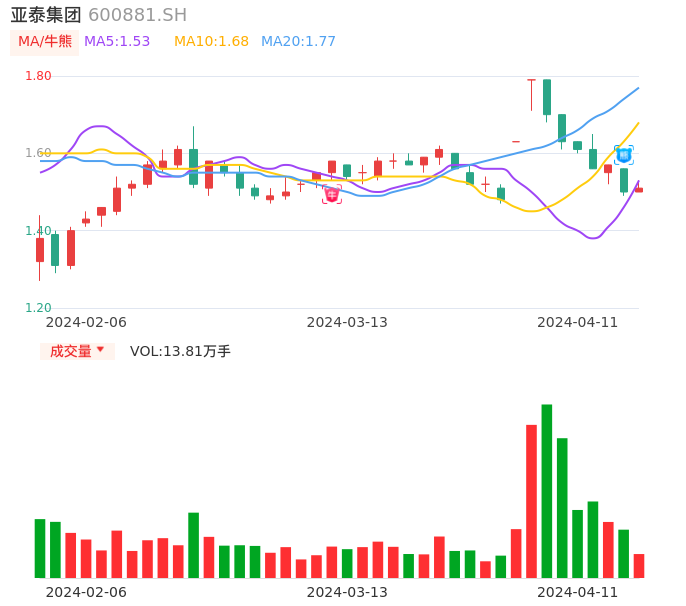Click the 1.40 price axis label

[38, 231]
